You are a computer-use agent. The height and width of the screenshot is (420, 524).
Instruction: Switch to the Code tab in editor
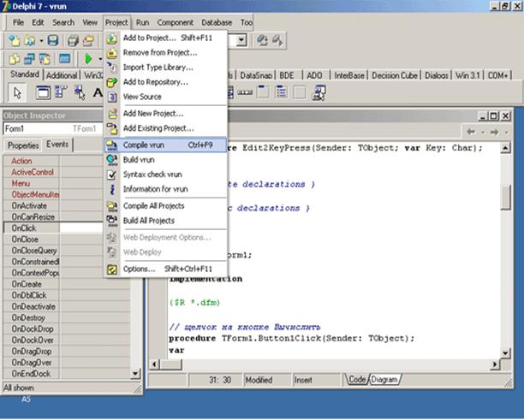click(x=357, y=379)
